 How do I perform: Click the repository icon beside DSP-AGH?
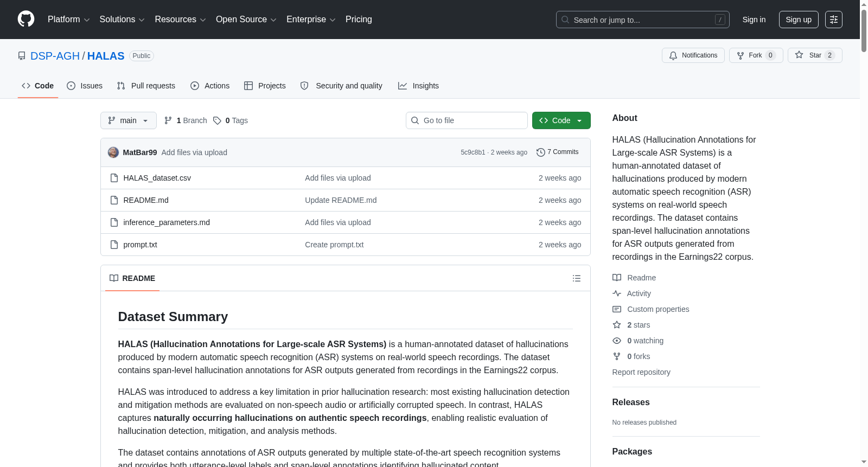22,56
